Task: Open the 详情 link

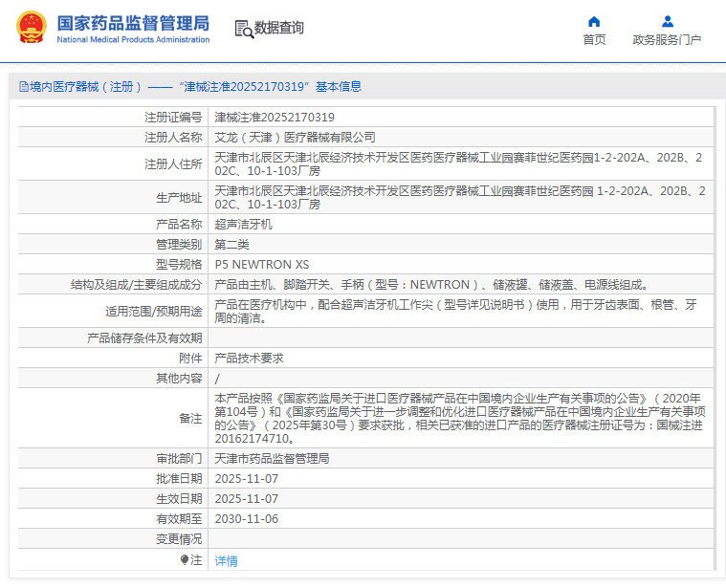Action: (226, 561)
